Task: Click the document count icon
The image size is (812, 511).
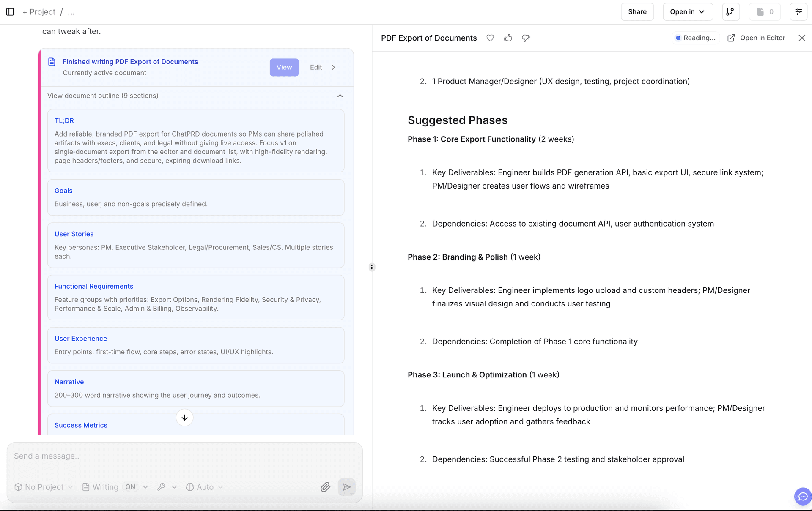Action: (765, 11)
